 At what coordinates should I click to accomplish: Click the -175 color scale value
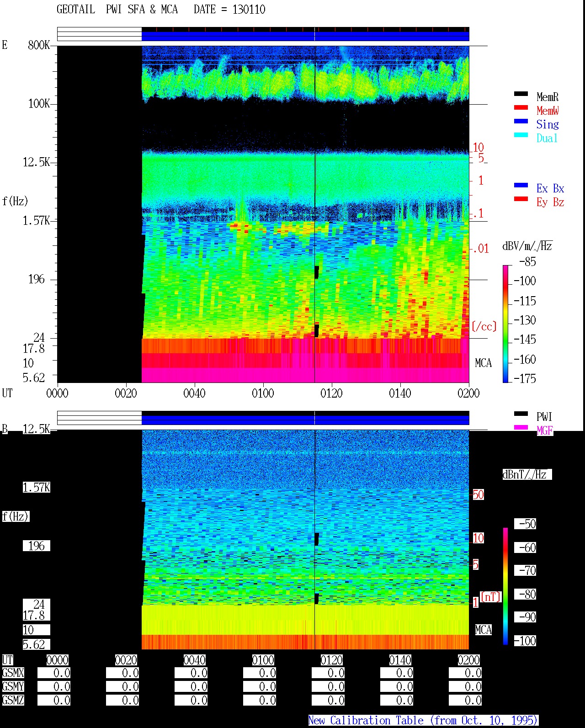click(525, 378)
